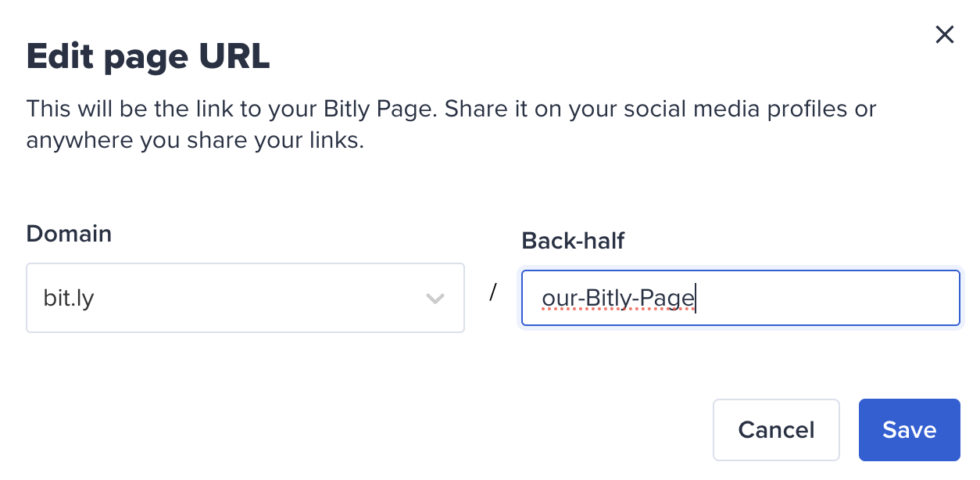
Task: Save the page URL changes
Action: (x=909, y=430)
